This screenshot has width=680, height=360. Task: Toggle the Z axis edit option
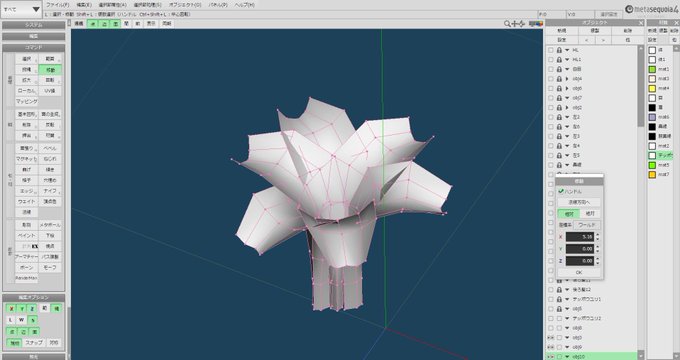[x=32, y=308]
